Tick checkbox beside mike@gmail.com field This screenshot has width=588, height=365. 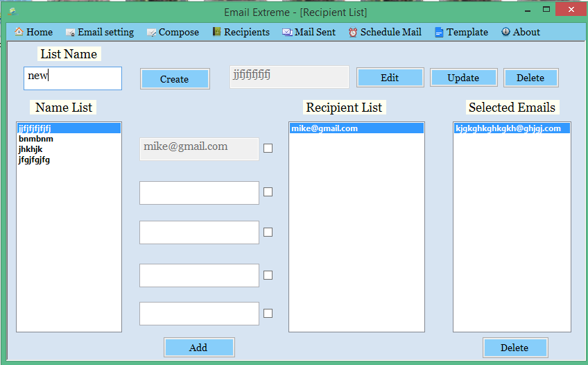268,148
